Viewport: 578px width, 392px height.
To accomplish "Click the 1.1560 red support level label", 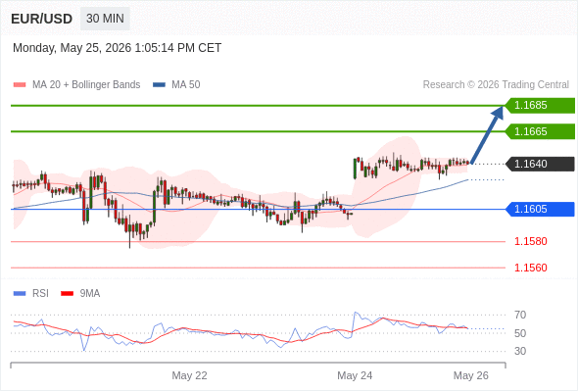I will tap(530, 268).
